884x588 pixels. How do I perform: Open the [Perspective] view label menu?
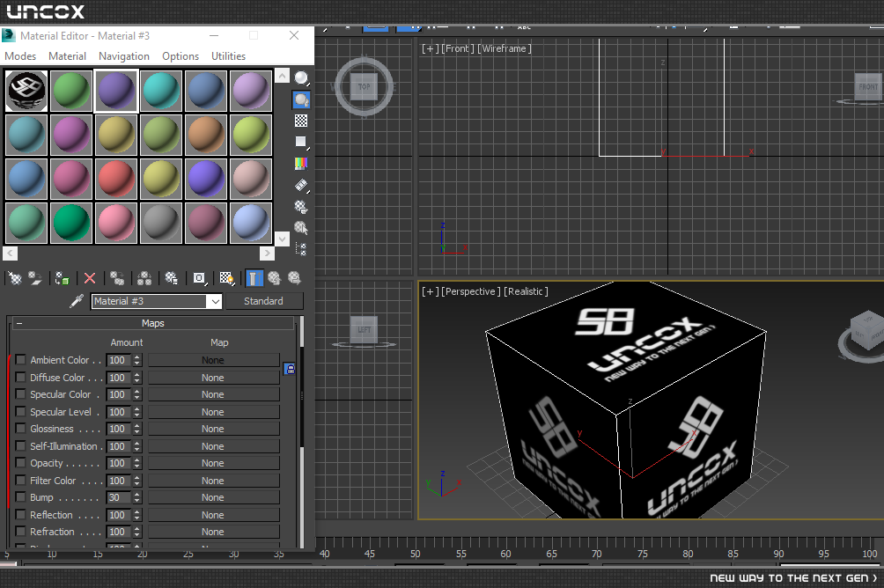[x=471, y=291]
